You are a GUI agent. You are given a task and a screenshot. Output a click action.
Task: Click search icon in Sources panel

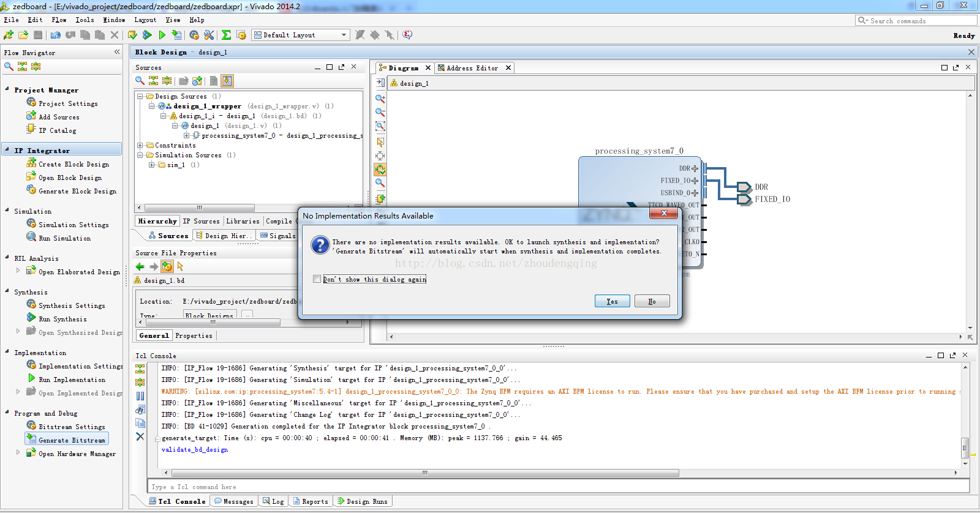[x=140, y=81]
